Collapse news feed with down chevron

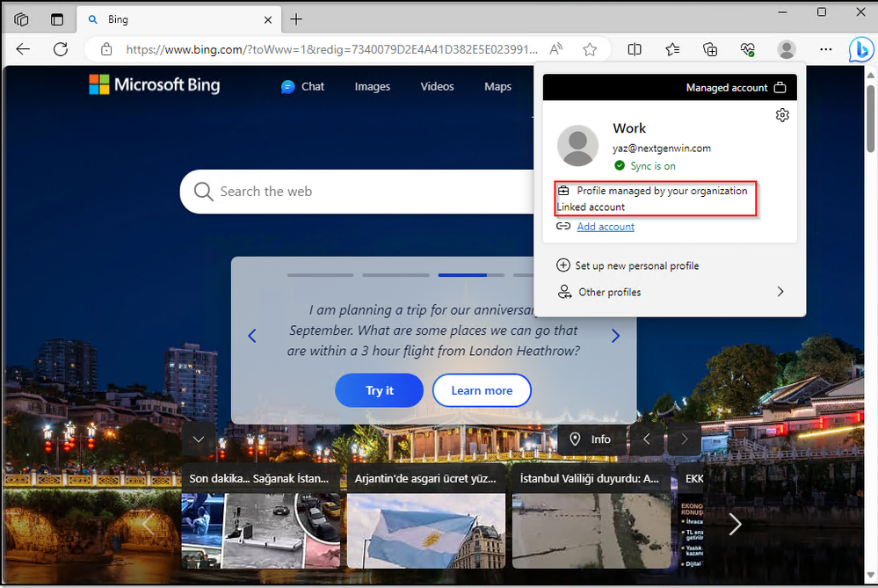[199, 439]
